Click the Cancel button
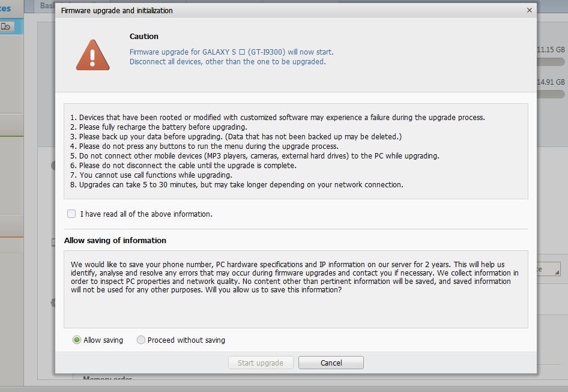This screenshot has width=568, height=392. click(x=331, y=363)
